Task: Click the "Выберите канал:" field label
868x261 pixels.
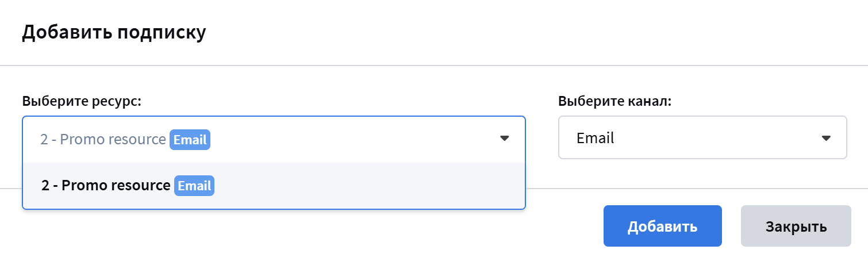Action: coord(614,102)
